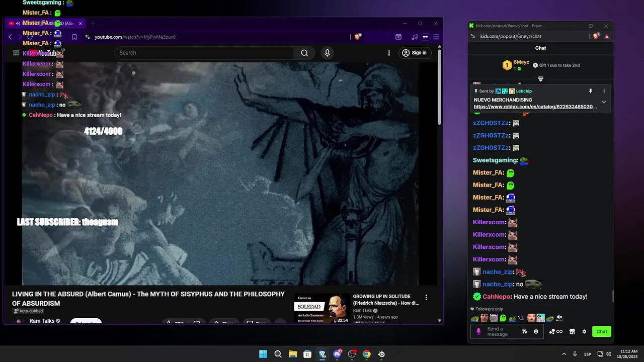644x362 pixels.
Task: Click the green Chat send button
Action: 602,331
